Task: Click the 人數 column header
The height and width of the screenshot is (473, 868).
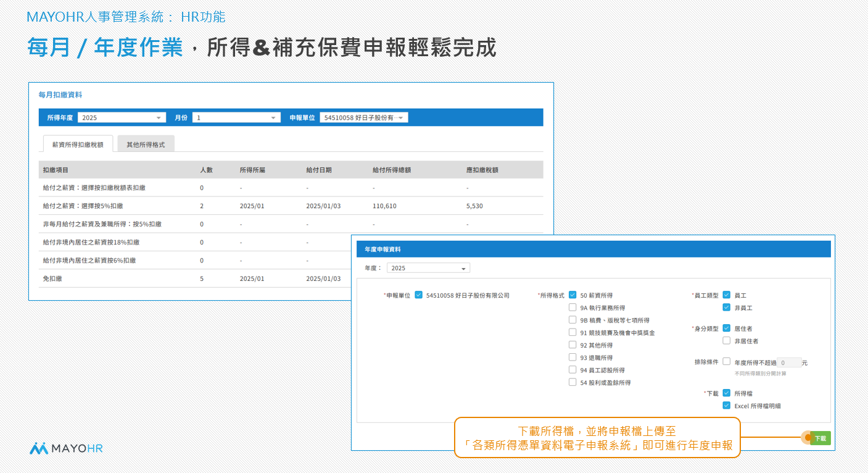Action: (206, 170)
